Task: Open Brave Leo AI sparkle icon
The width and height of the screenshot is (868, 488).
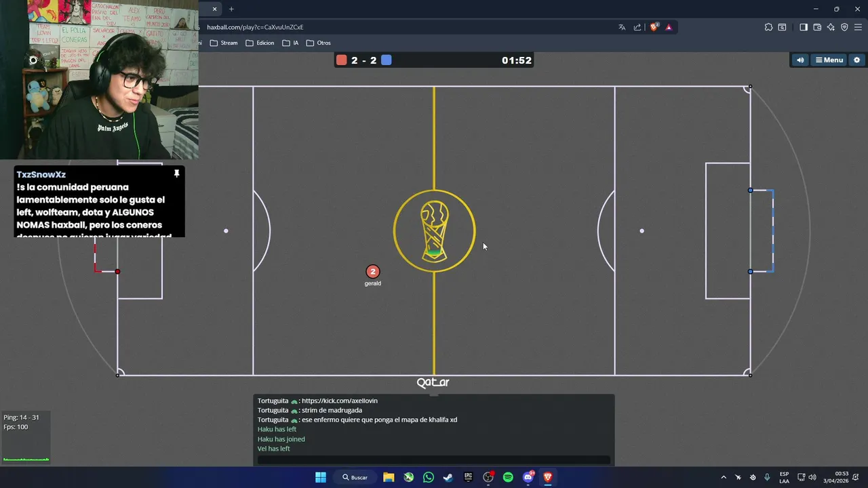Action: pyautogui.click(x=831, y=27)
